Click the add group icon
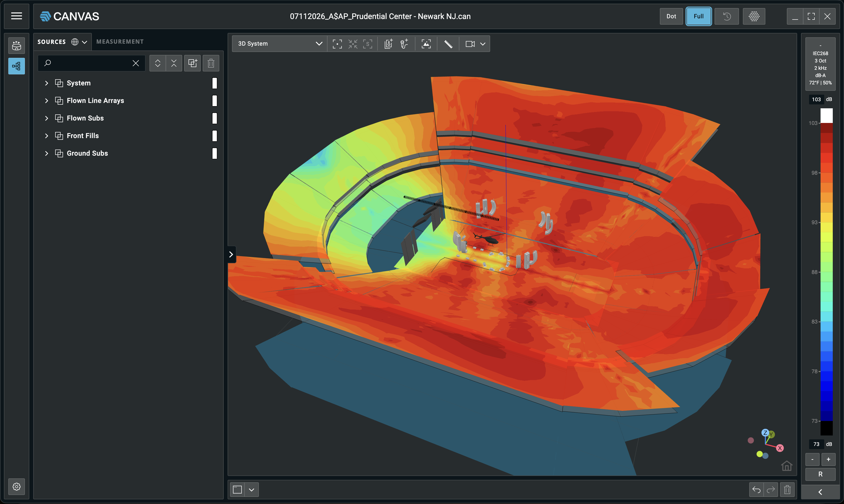844x504 pixels. (192, 63)
